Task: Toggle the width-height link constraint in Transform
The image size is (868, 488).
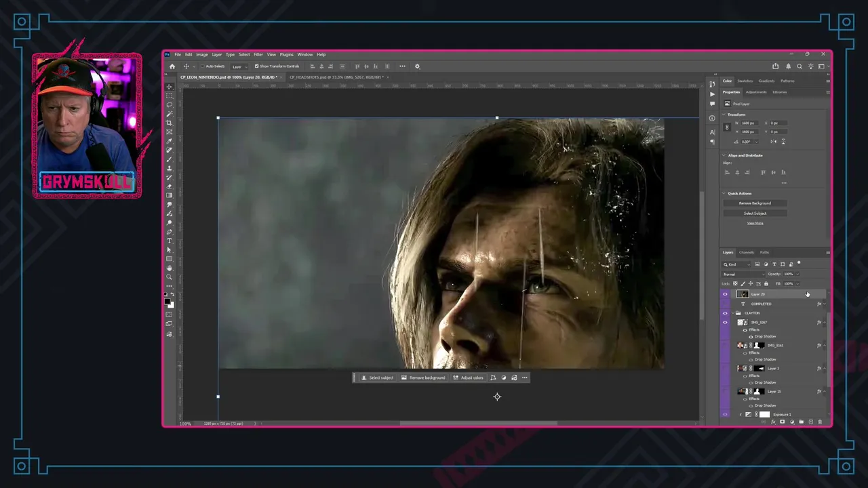Action: click(727, 127)
